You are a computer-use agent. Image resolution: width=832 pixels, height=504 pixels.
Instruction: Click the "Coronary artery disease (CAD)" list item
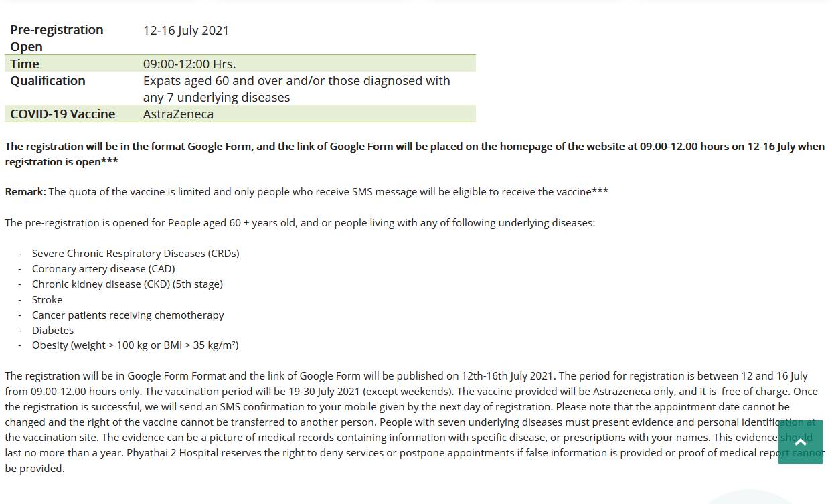[x=103, y=269]
